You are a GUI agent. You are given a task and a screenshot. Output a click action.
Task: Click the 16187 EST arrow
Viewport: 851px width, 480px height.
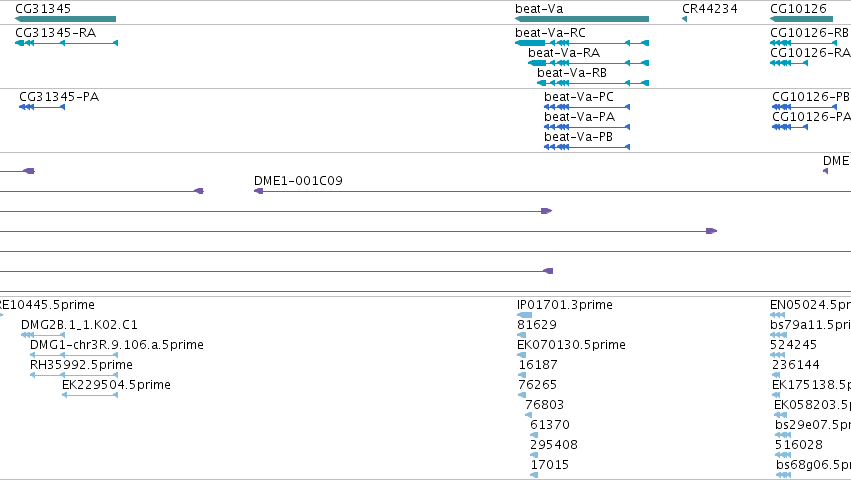pyautogui.click(x=522, y=375)
